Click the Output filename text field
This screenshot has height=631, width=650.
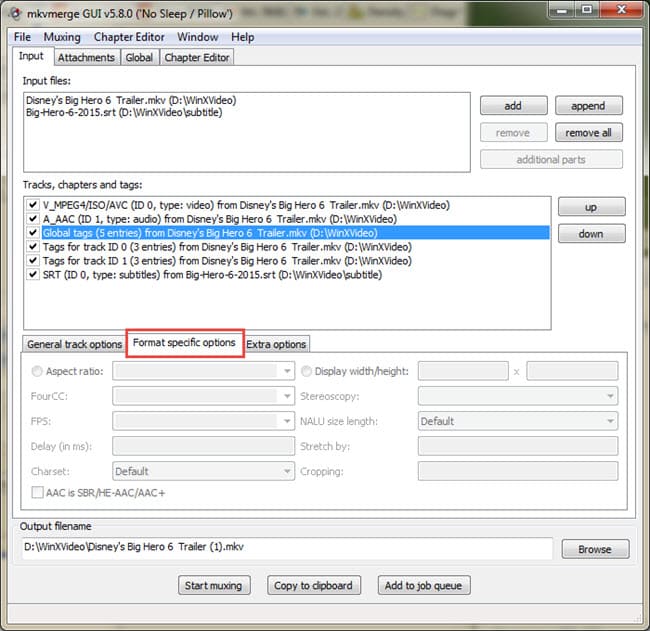pyautogui.click(x=287, y=549)
